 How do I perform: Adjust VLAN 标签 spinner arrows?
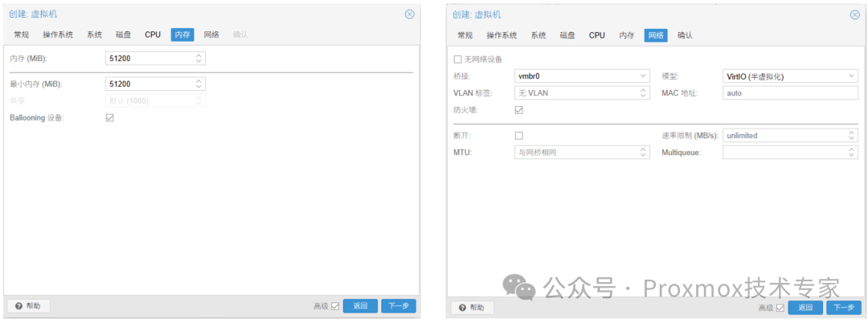tap(643, 93)
